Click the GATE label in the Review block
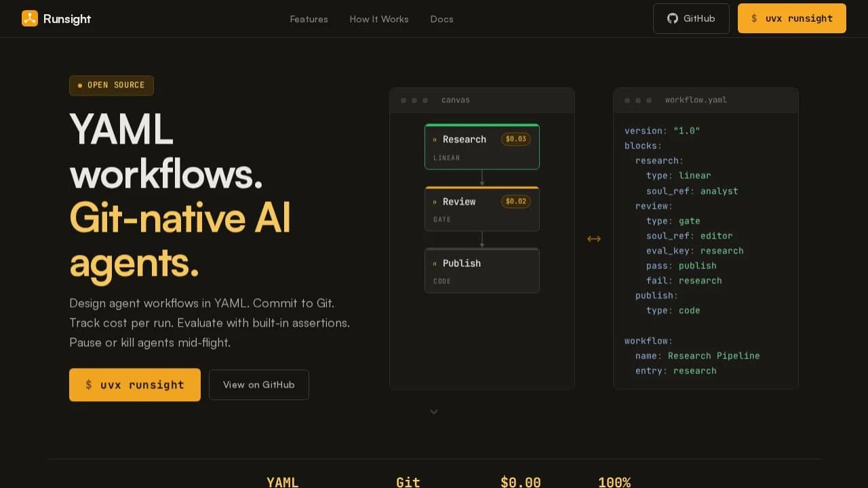This screenshot has height=488, width=868. click(x=442, y=220)
